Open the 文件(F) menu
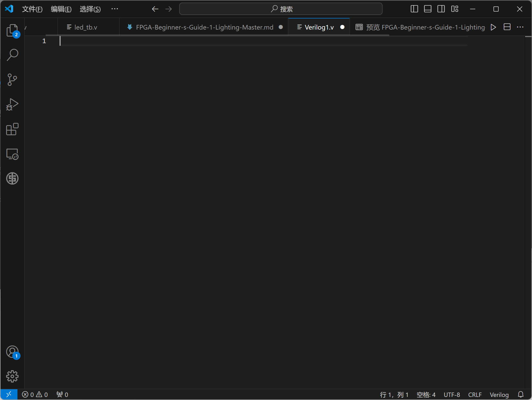 coord(32,9)
